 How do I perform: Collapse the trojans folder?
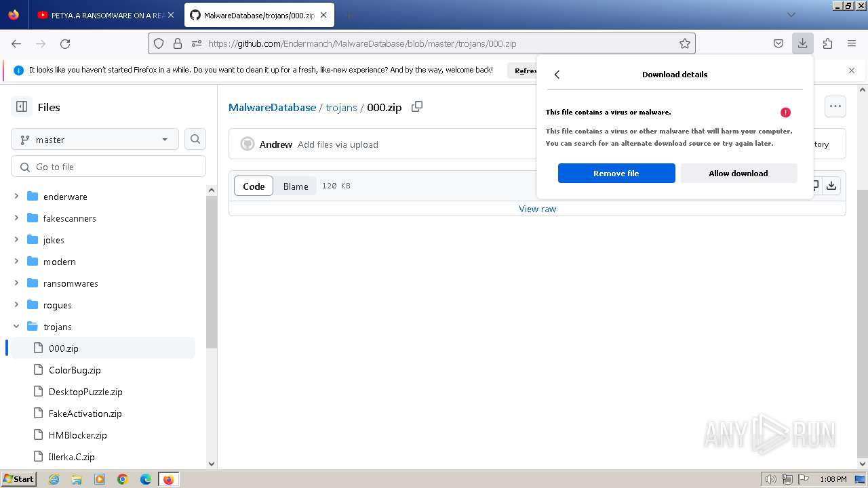[x=16, y=327]
